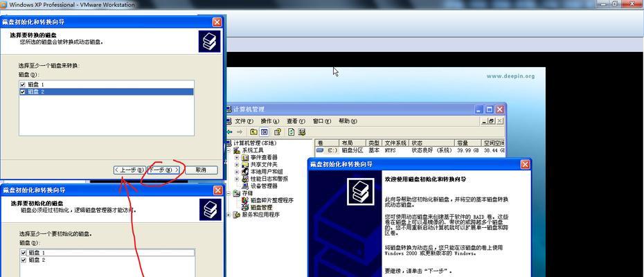
Task: Uncheck 磁盘 2 in the initialize-disk wizard
Action: click(x=24, y=260)
